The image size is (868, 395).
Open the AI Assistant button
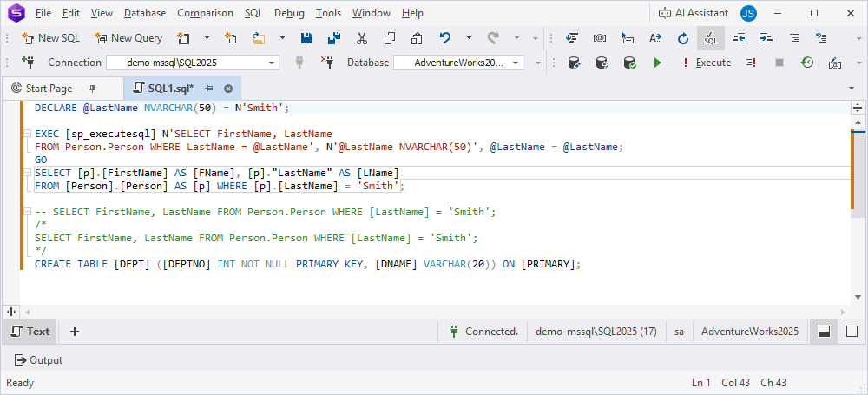click(694, 13)
